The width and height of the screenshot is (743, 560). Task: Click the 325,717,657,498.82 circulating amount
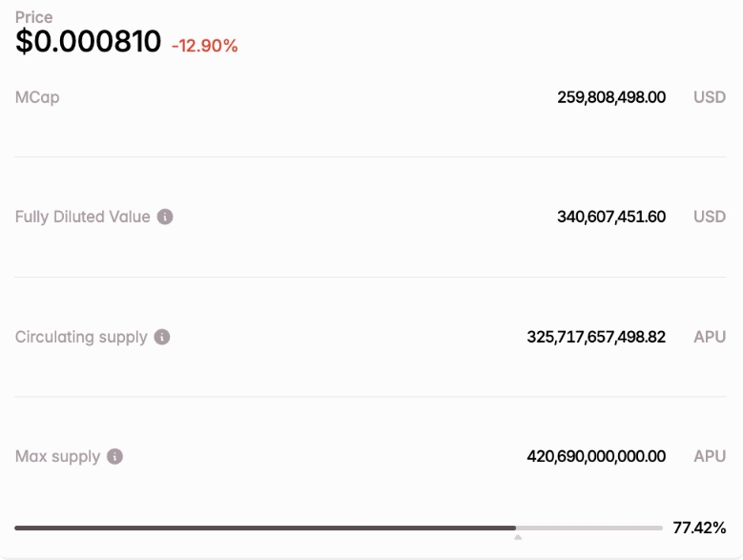click(x=596, y=337)
